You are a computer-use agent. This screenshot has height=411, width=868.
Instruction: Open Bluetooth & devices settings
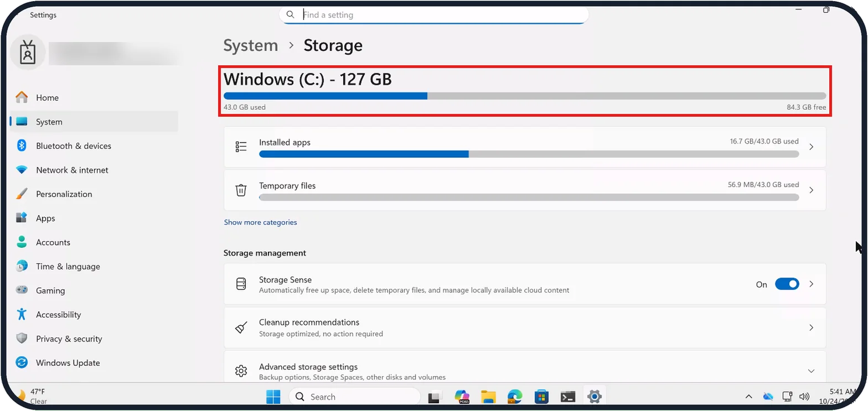point(94,146)
